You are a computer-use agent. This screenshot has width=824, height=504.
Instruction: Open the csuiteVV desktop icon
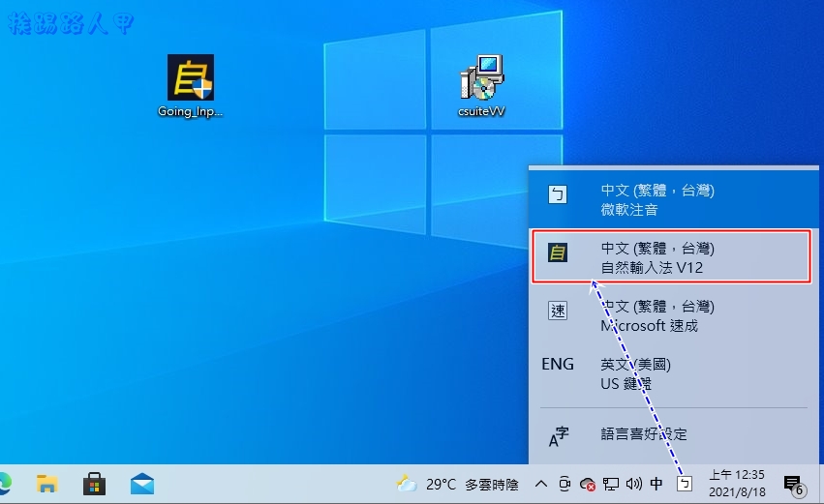481,85
